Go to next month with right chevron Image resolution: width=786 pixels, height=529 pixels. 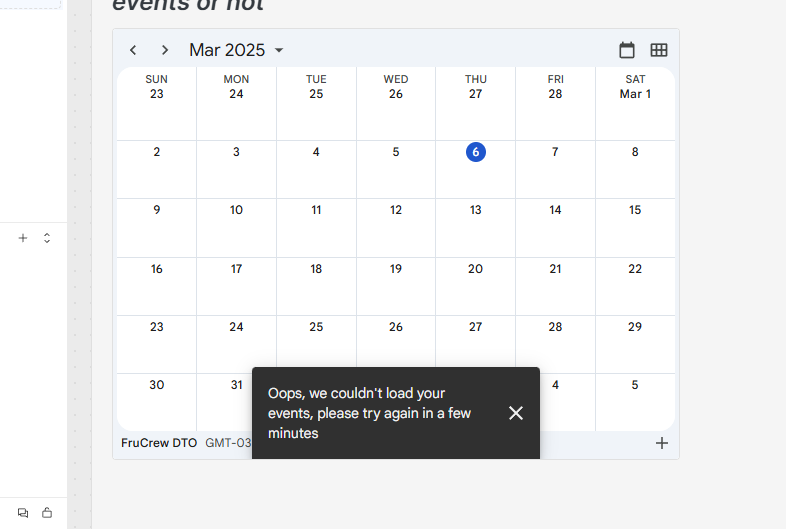tap(164, 50)
